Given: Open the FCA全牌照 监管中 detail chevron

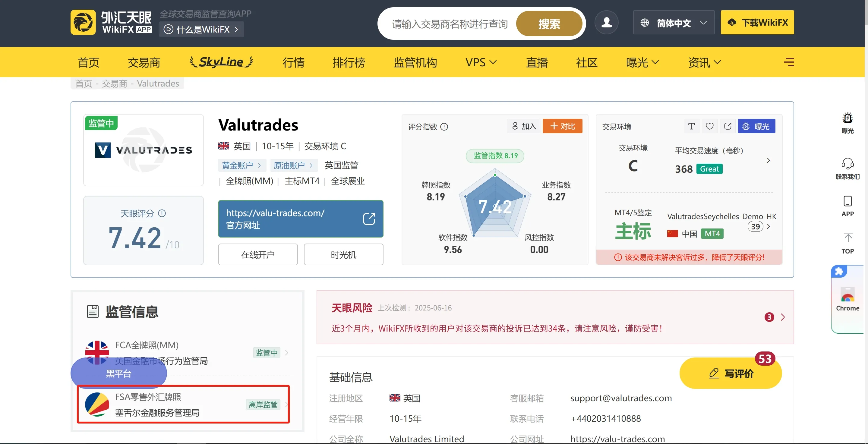Looking at the screenshot, I should click(286, 353).
